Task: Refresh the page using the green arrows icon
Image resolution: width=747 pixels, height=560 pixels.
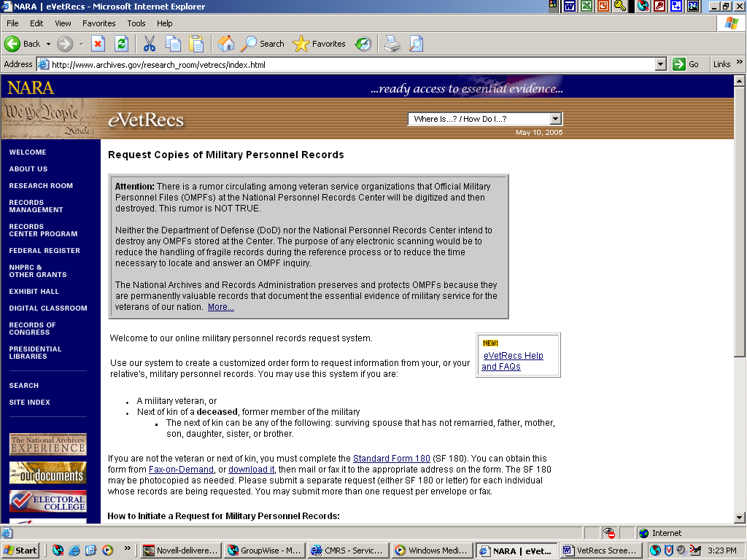Action: point(122,44)
